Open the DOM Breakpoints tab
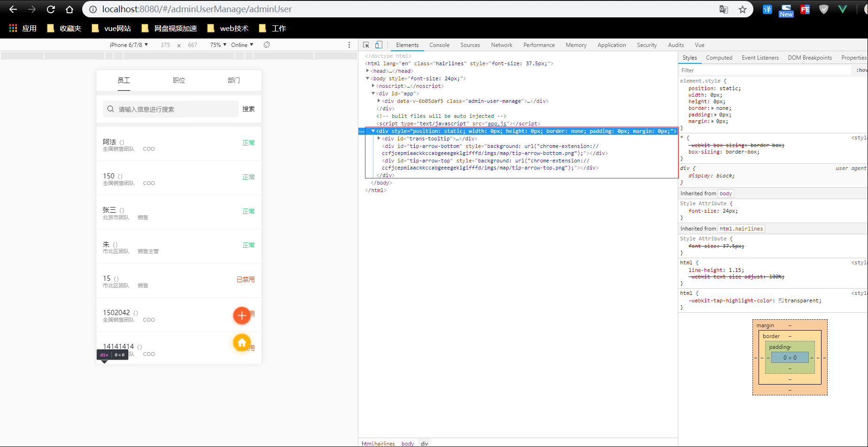The height and width of the screenshot is (447, 868). (x=810, y=58)
